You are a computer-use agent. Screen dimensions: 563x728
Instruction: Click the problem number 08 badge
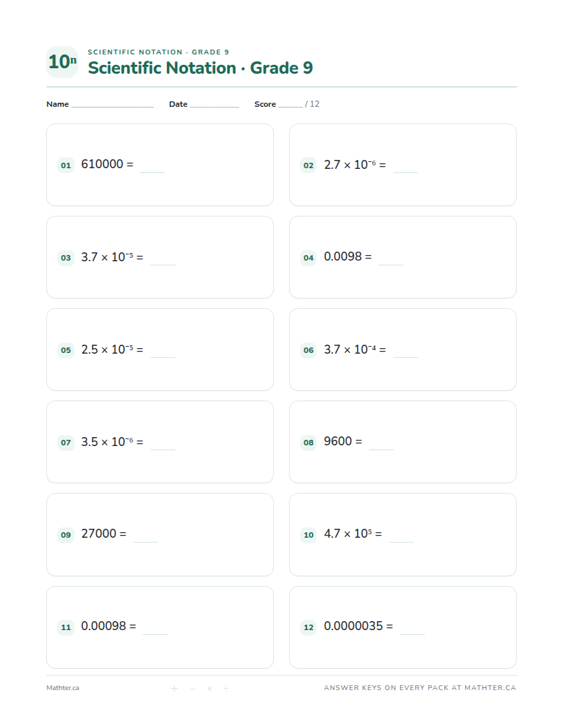(308, 443)
